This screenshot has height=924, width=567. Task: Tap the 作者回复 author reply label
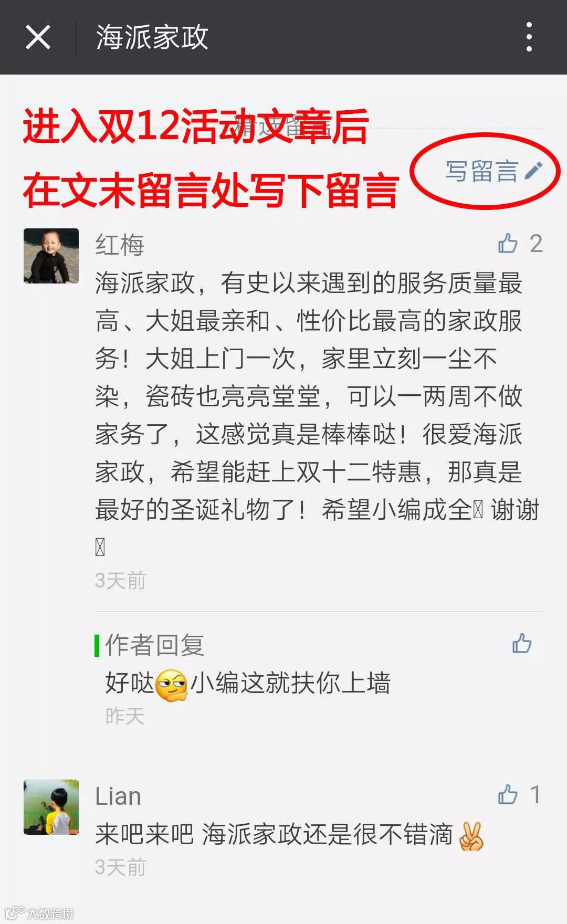tap(154, 645)
